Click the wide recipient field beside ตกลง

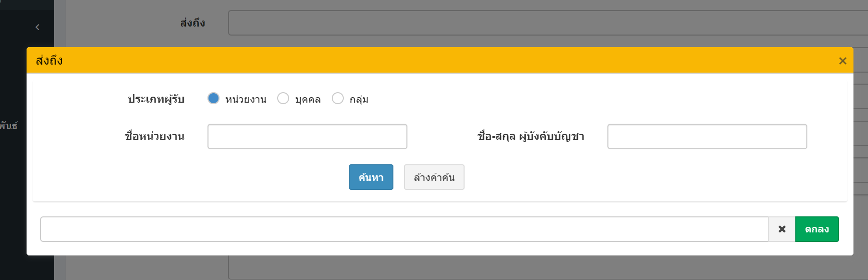(404, 229)
